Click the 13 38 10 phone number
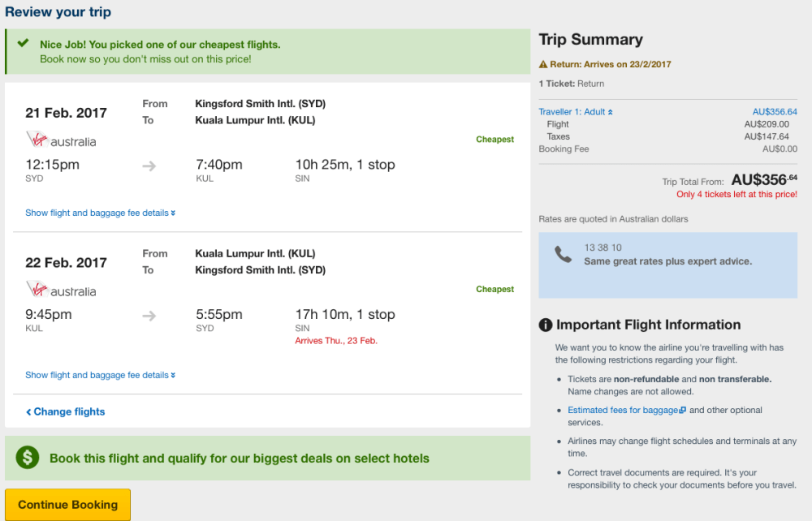The height and width of the screenshot is (521, 812). (x=603, y=248)
